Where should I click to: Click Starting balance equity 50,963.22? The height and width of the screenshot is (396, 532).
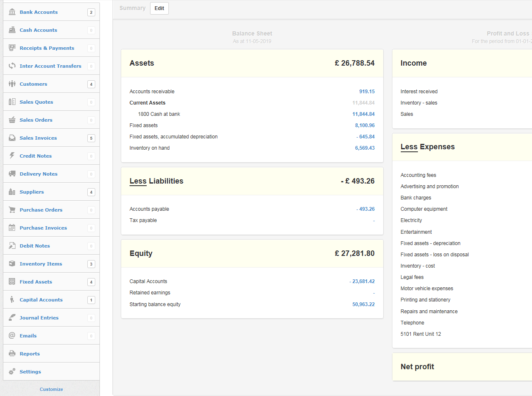[364, 304]
